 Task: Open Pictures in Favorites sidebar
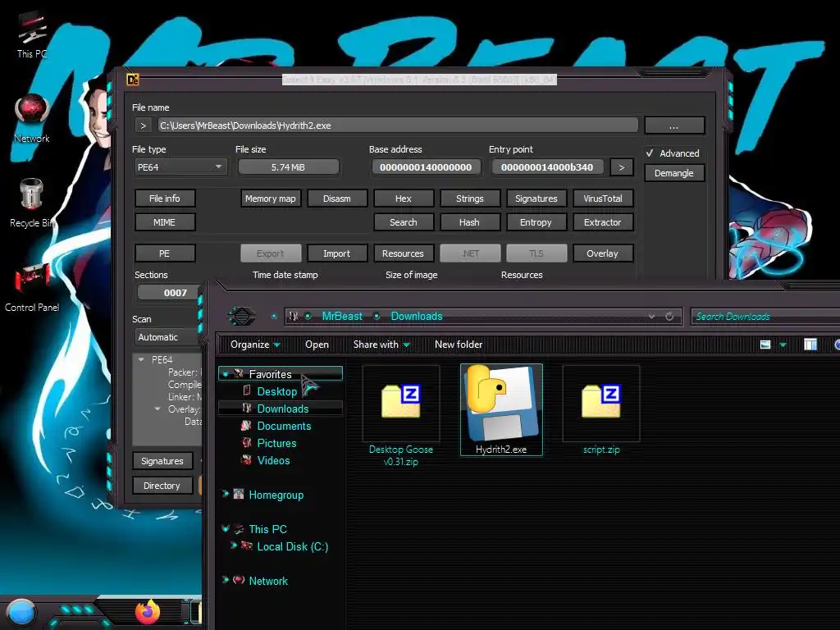click(x=276, y=443)
